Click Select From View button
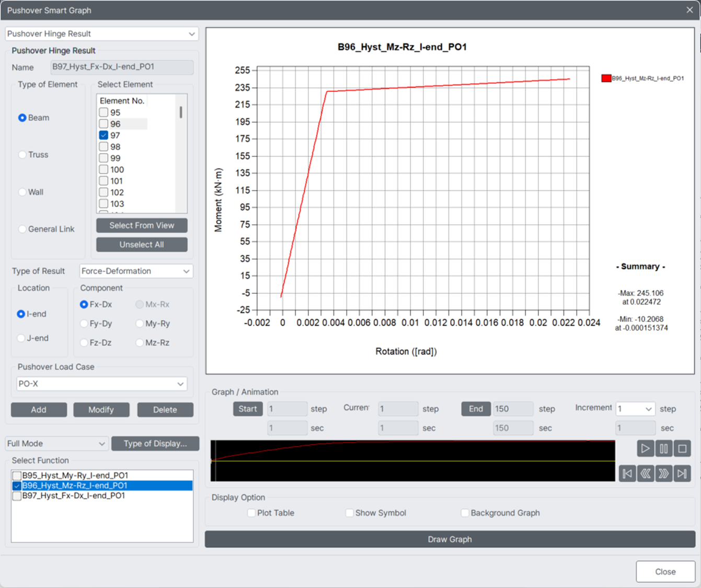Viewport: 701px width, 588px height. (142, 225)
